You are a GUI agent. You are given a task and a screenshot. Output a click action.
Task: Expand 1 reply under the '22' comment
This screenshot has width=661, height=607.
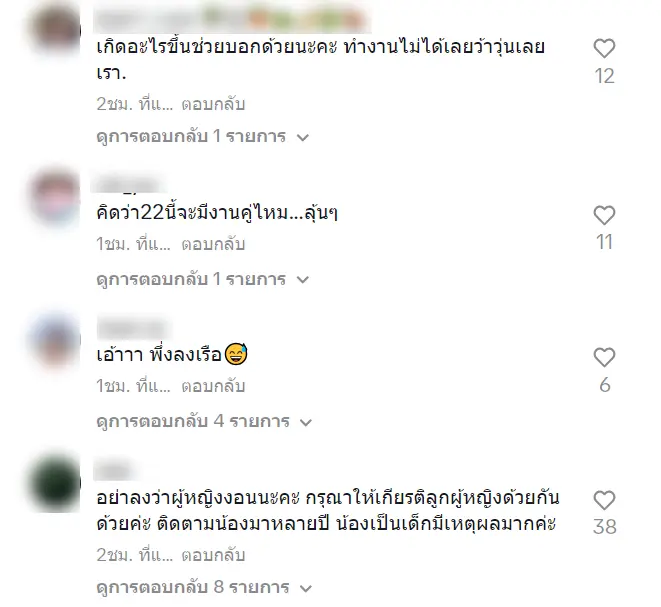203,279
